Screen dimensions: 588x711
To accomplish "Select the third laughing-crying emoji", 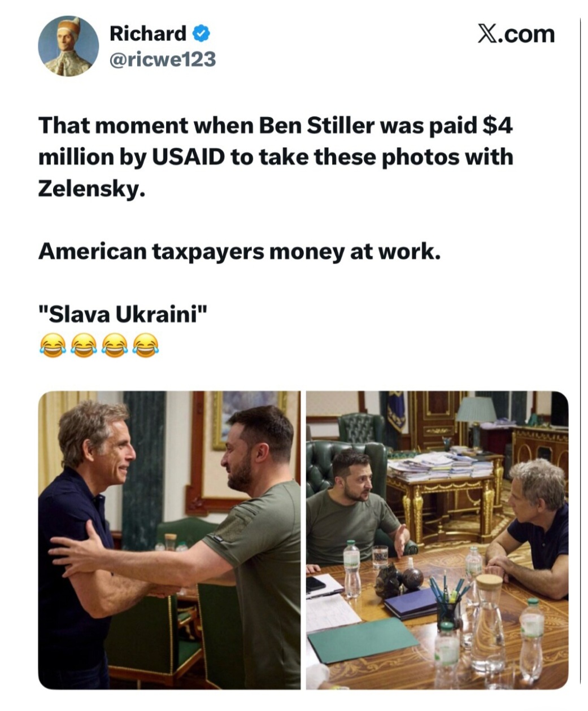I will pyautogui.click(x=114, y=344).
